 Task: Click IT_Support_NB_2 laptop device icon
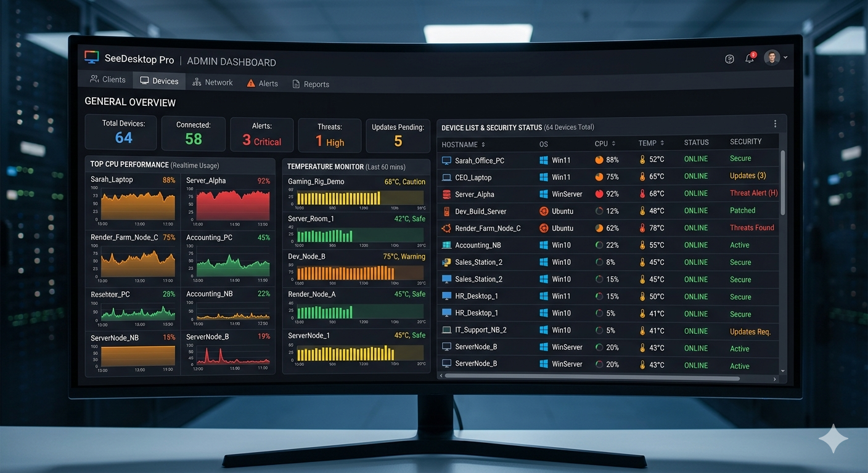click(447, 330)
